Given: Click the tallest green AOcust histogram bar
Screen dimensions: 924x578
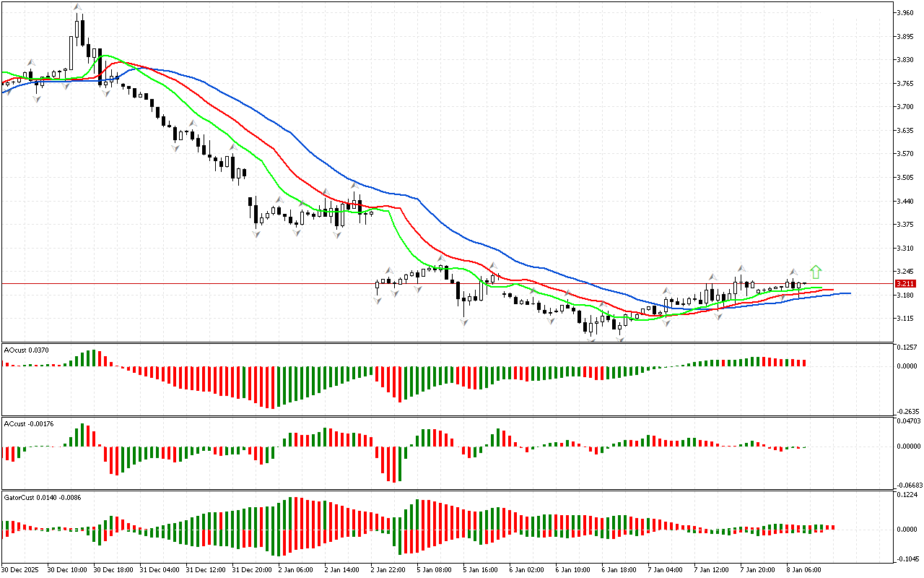Looking at the screenshot, I should click(93, 358).
